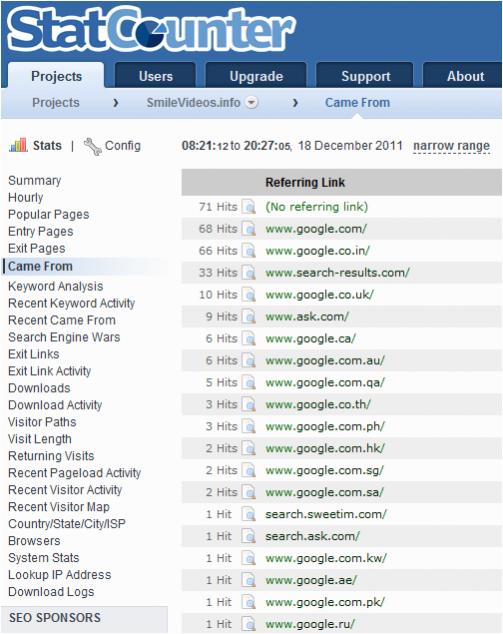Viewport: 503px width, 634px height.
Task: Switch to the Projects tab
Action: click(56, 76)
